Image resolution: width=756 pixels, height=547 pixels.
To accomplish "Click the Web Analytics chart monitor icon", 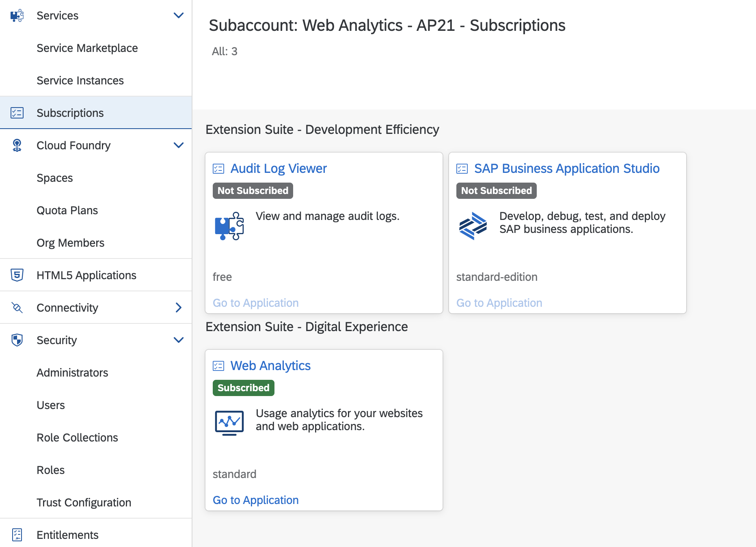I will (x=229, y=423).
